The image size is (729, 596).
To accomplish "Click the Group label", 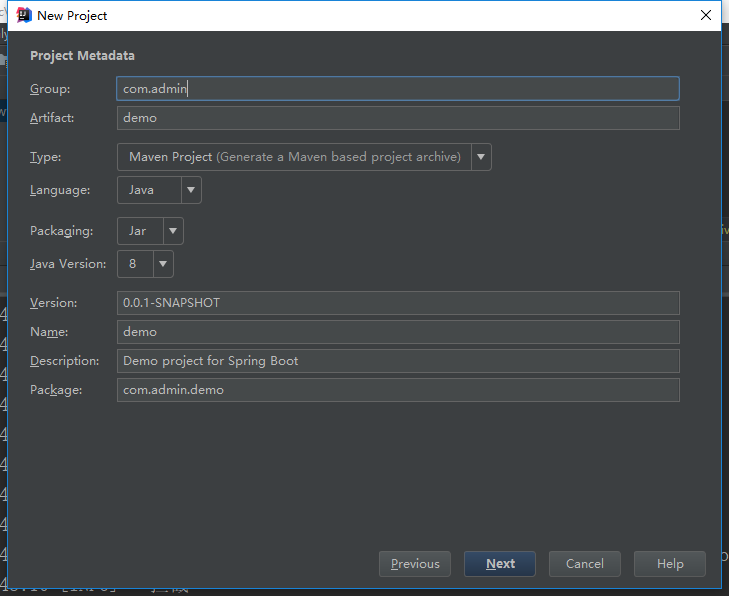I will coord(50,89).
